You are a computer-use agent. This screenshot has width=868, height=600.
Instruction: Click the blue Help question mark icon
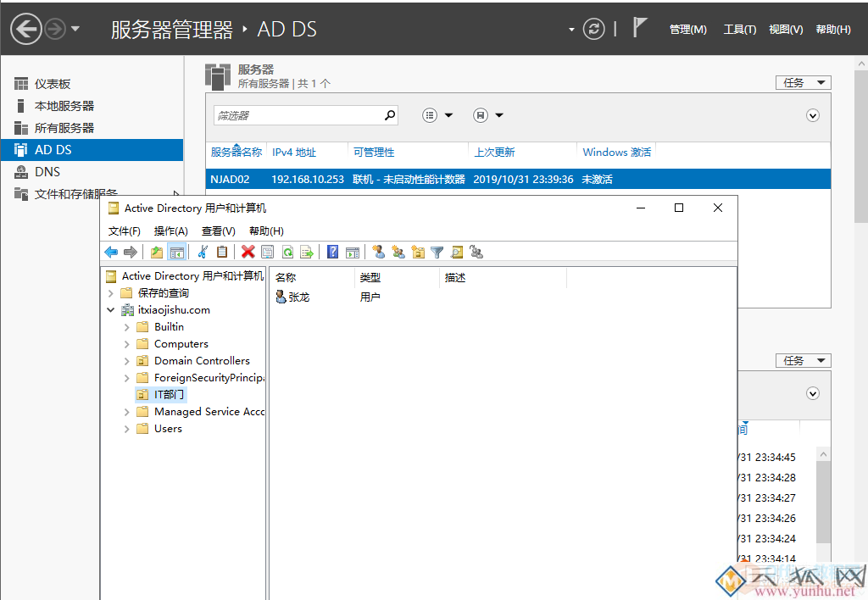tap(333, 252)
